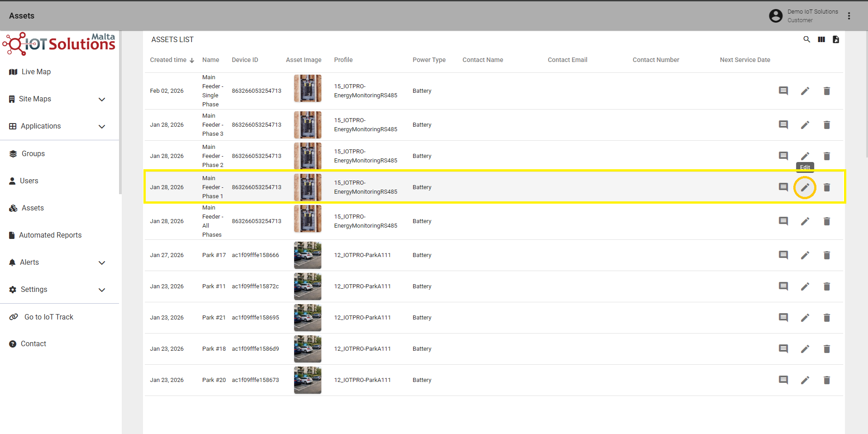
Task: Delete Main Feeder - Single Phase asset
Action: point(827,91)
